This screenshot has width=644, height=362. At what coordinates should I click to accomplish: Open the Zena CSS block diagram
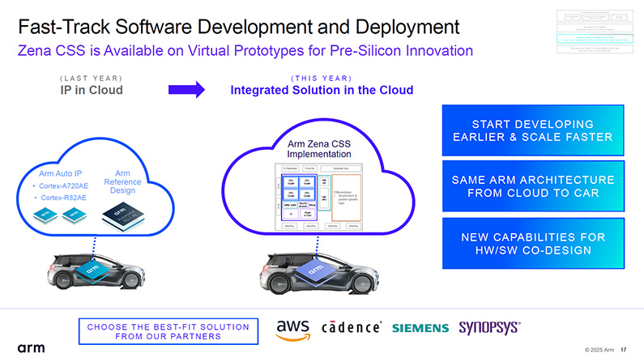[318, 197]
